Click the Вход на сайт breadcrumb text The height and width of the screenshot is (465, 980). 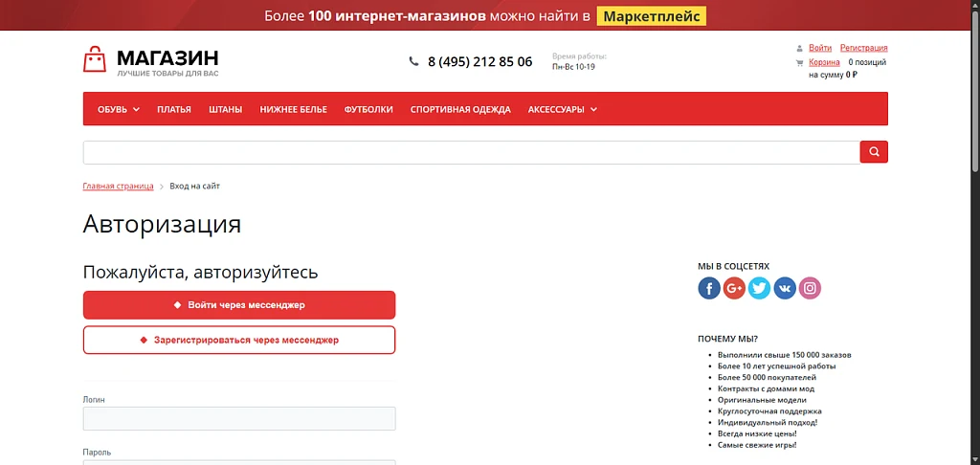pyautogui.click(x=195, y=187)
